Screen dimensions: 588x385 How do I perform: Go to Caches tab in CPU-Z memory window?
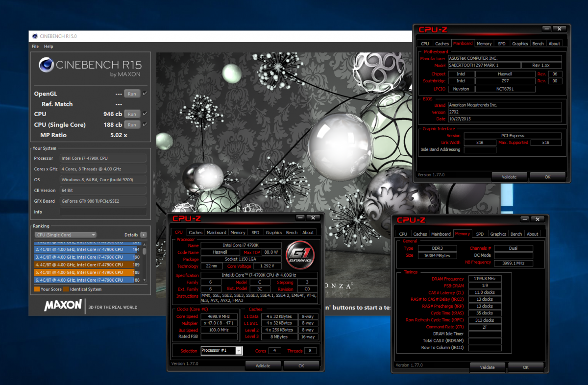click(x=420, y=234)
